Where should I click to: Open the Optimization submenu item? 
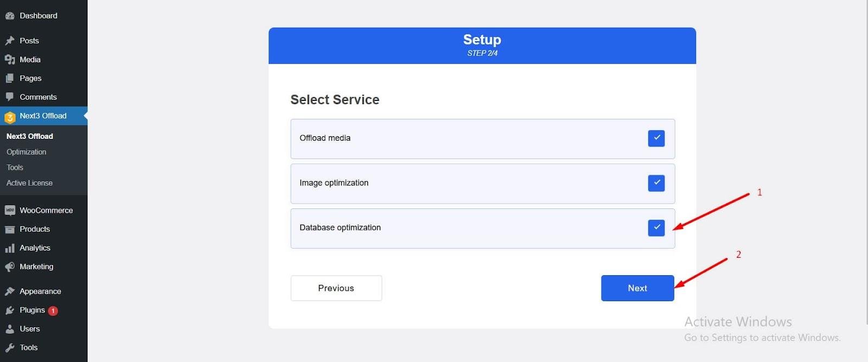(27, 152)
